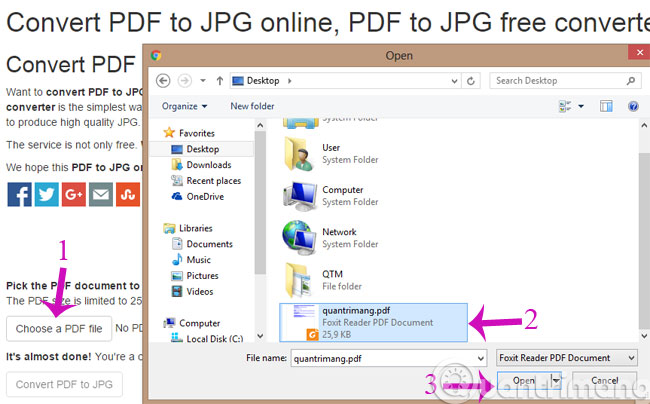Go up one folder level arrow
The height and width of the screenshot is (404, 650).
[x=220, y=80]
